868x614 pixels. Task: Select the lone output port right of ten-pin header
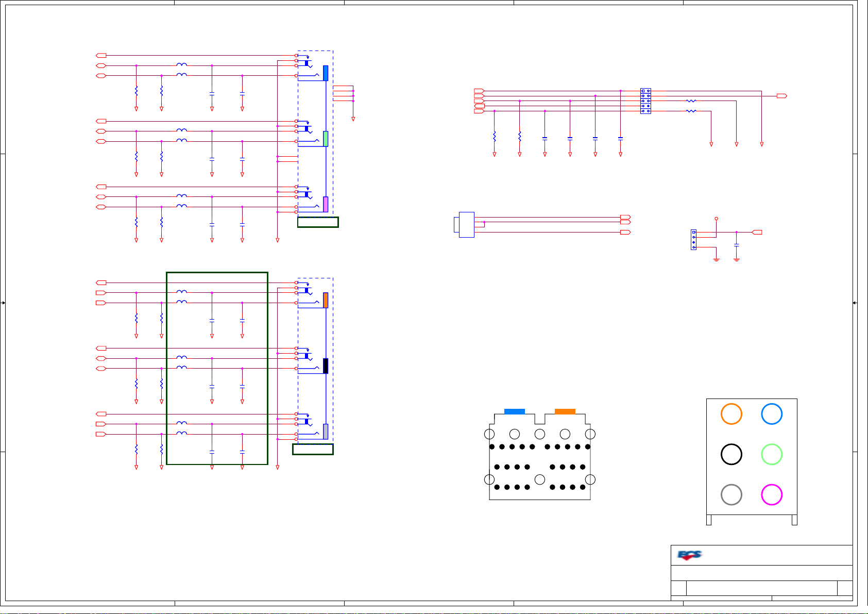click(x=782, y=96)
